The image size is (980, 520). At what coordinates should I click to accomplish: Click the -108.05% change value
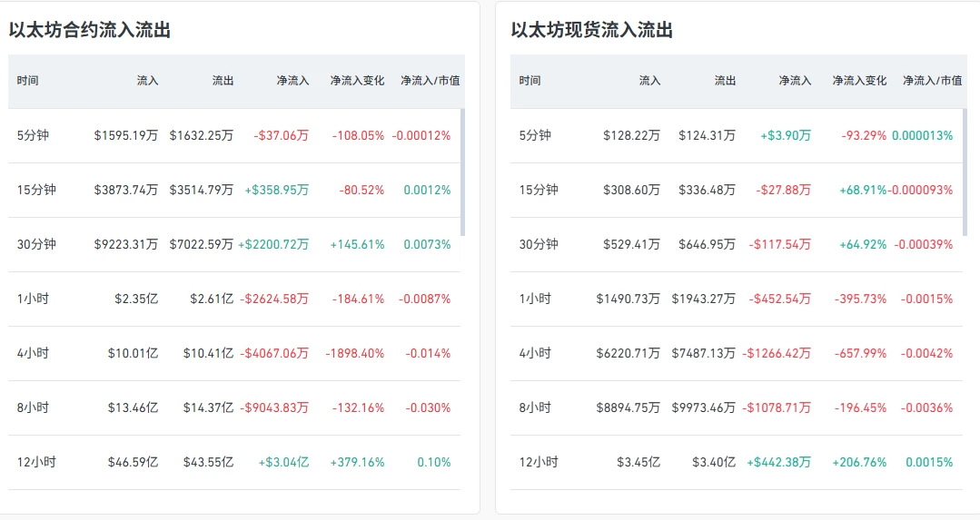358,135
